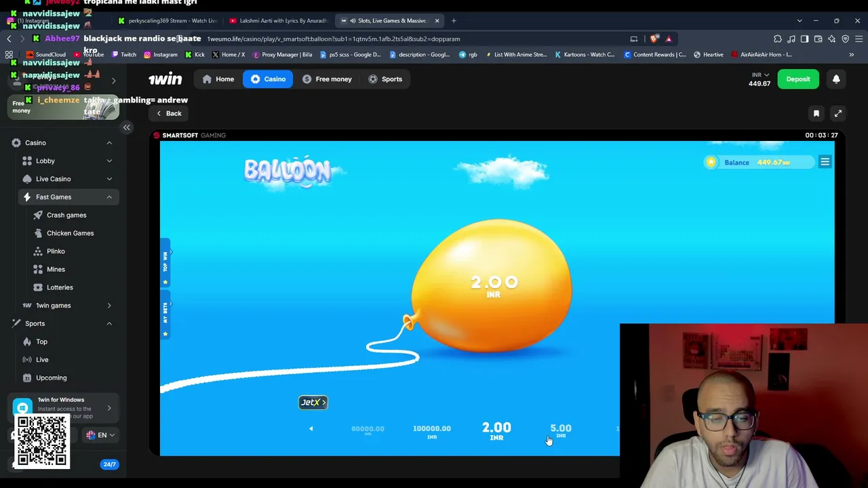Image resolution: width=868 pixels, height=488 pixels.
Task: Open the Top Win side panel
Action: (165, 262)
